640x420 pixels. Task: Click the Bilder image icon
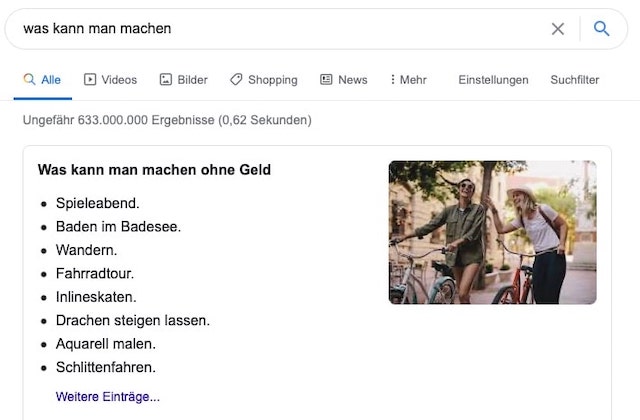pos(166,80)
